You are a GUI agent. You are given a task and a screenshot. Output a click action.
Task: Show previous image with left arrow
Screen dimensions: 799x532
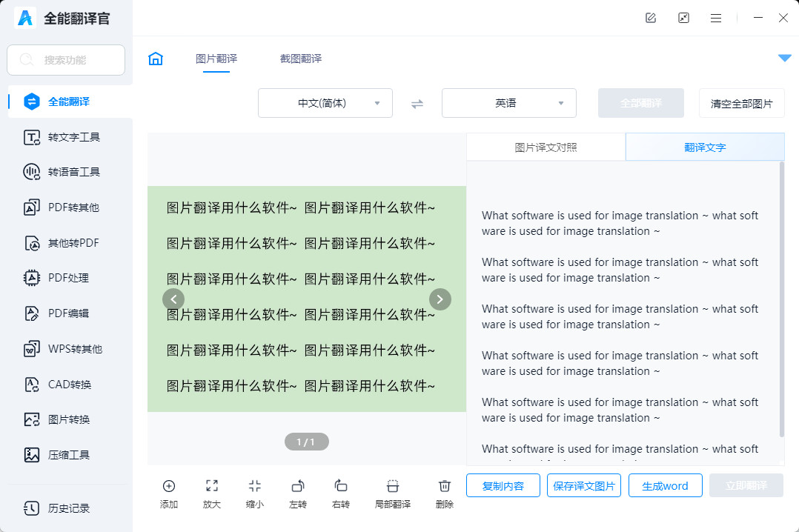click(173, 299)
